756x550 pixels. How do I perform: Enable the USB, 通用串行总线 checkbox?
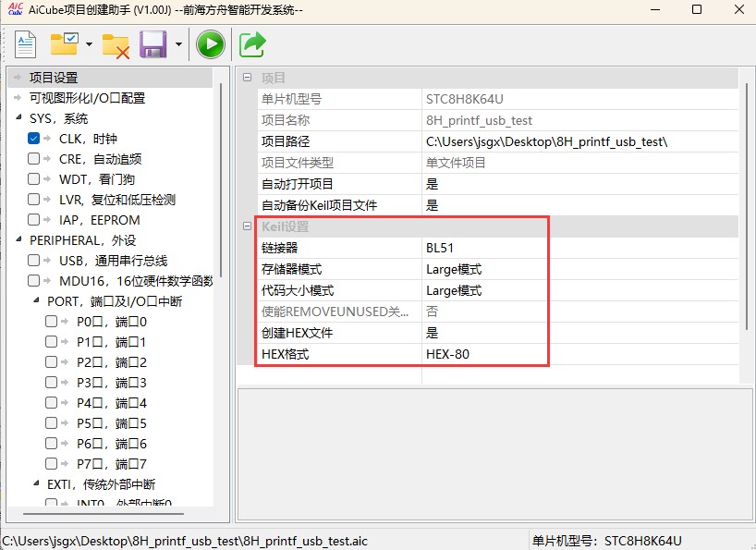pyautogui.click(x=34, y=261)
